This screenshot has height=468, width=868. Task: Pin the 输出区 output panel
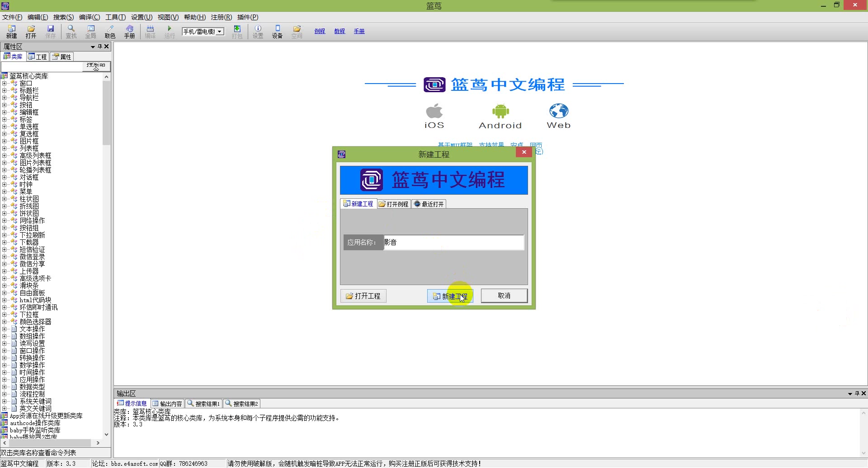click(857, 393)
